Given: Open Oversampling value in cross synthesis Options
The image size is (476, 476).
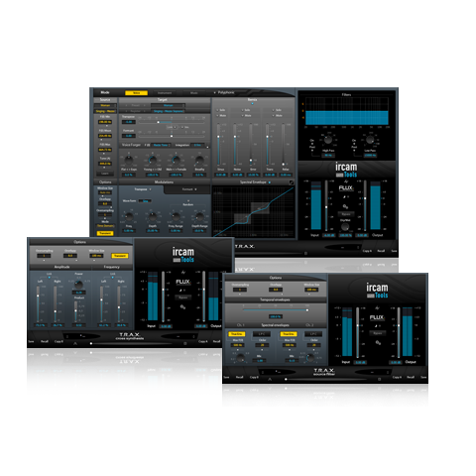Looking at the screenshot, I should click(44, 256).
